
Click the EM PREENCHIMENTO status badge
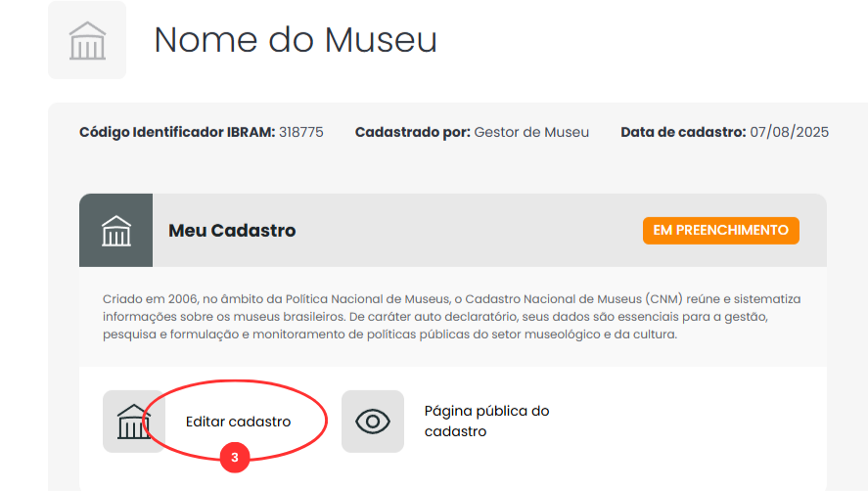click(x=720, y=231)
